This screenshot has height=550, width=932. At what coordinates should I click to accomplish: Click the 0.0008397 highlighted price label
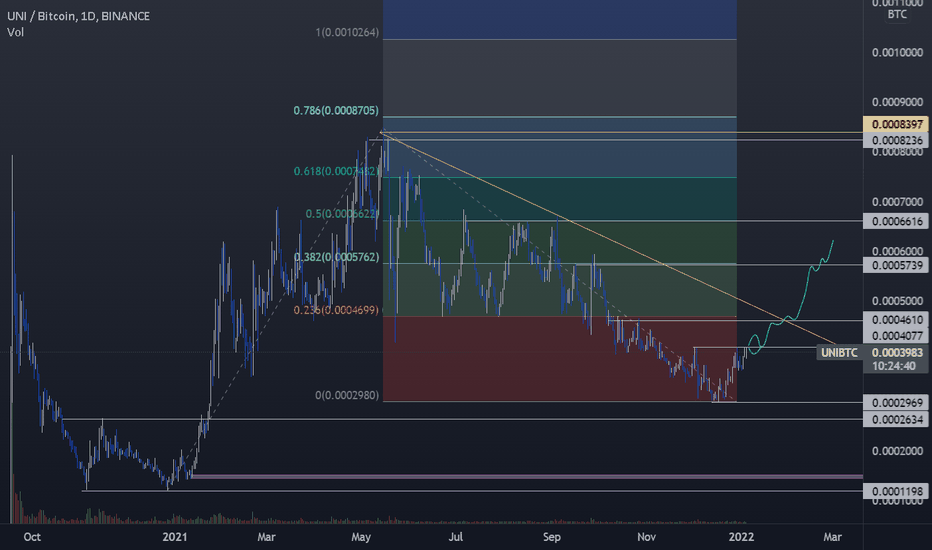tap(896, 124)
